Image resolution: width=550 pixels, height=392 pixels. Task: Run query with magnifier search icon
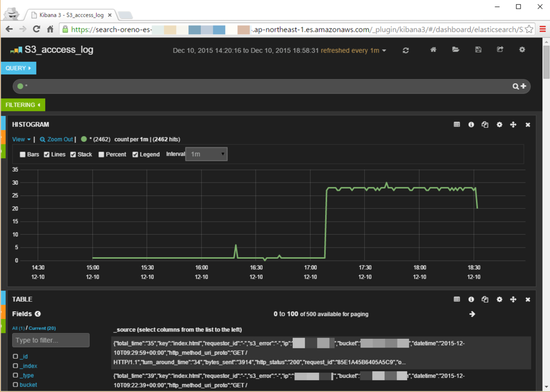(516, 86)
